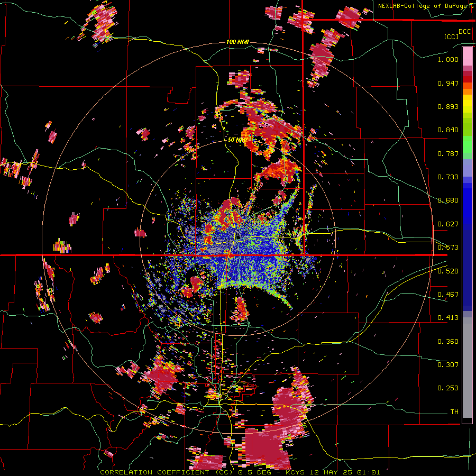Click the gray low-value band of color bar
Image resolution: width=476 pixels, height=476 pixels.
[x=467, y=368]
